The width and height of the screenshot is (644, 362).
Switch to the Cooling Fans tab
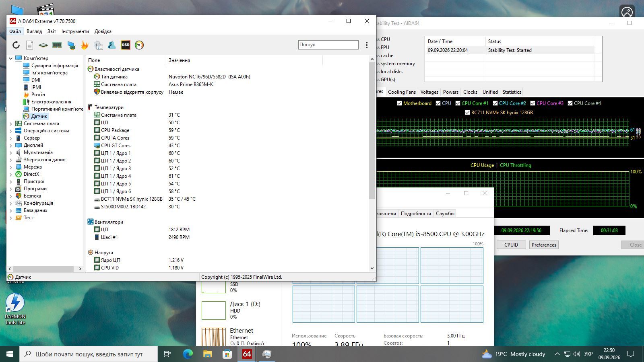[x=402, y=92]
